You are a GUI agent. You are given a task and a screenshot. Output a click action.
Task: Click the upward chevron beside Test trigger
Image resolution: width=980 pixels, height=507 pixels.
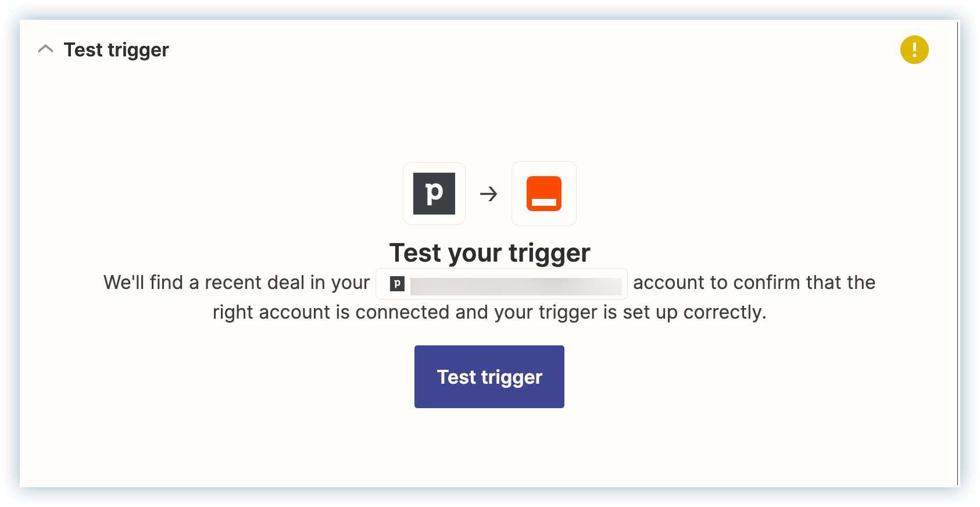pos(45,49)
